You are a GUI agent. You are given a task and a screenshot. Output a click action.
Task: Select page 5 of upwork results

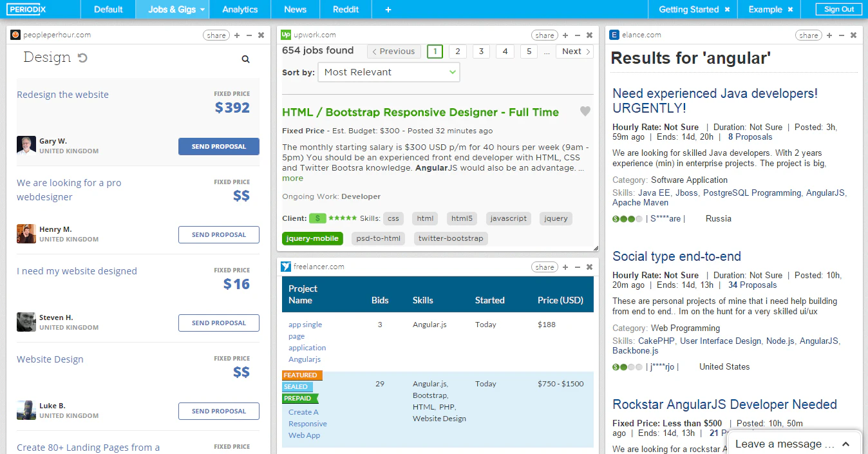tap(529, 52)
